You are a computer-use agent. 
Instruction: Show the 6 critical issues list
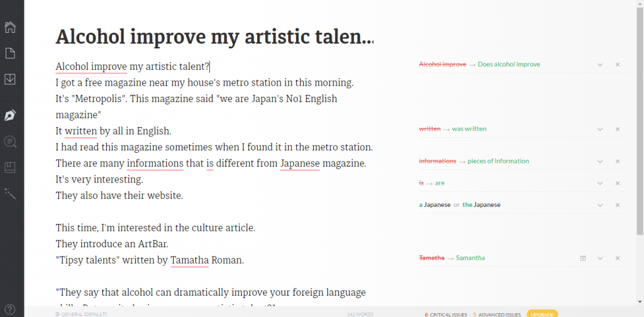pos(445,314)
